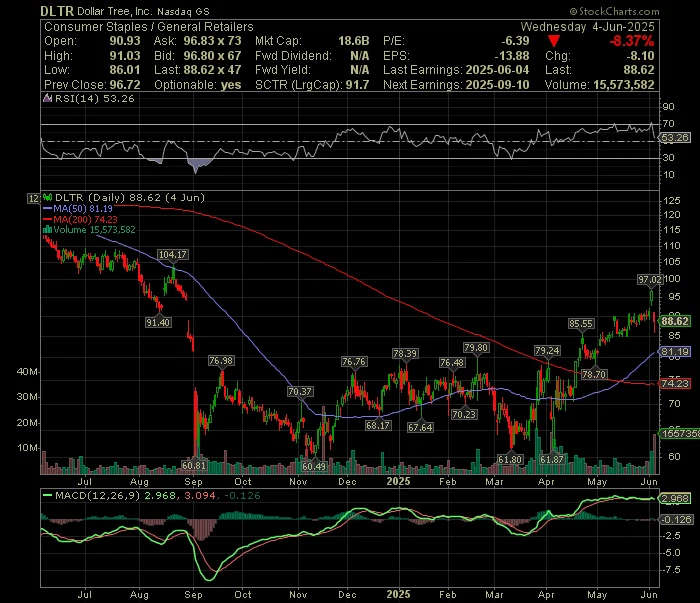Click the SCTR (LrgCap) value 91.7
The height and width of the screenshot is (603, 700).
tap(357, 85)
